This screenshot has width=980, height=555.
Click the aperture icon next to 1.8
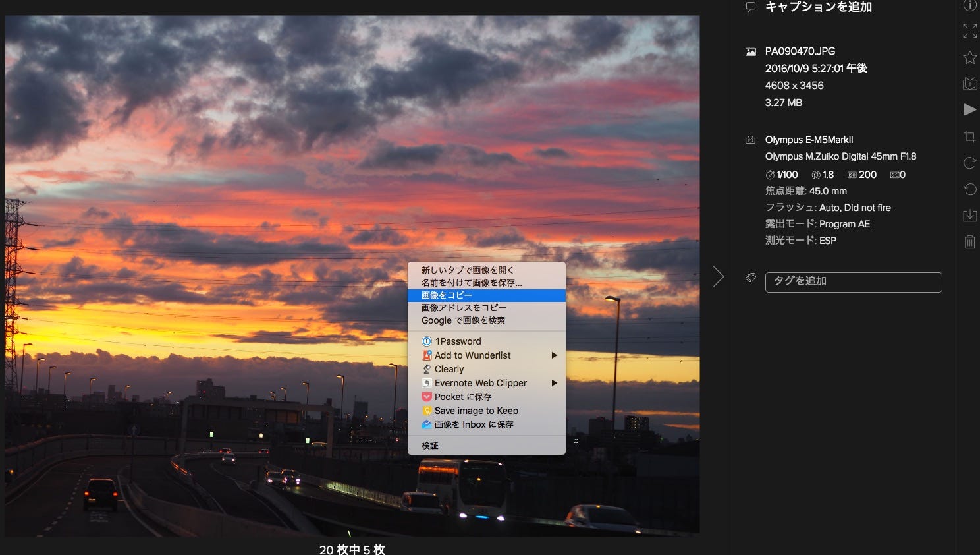816,175
